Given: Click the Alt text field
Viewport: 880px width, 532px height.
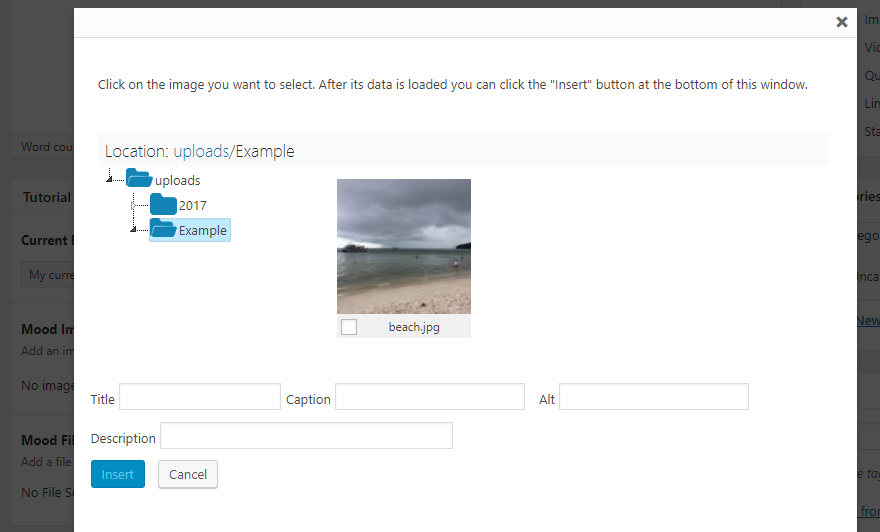Looking at the screenshot, I should point(654,397).
